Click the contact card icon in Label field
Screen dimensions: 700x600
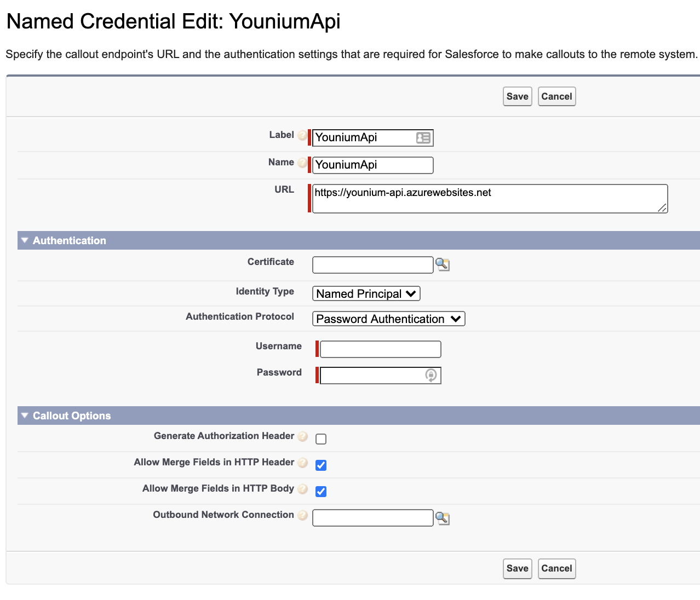pos(423,138)
